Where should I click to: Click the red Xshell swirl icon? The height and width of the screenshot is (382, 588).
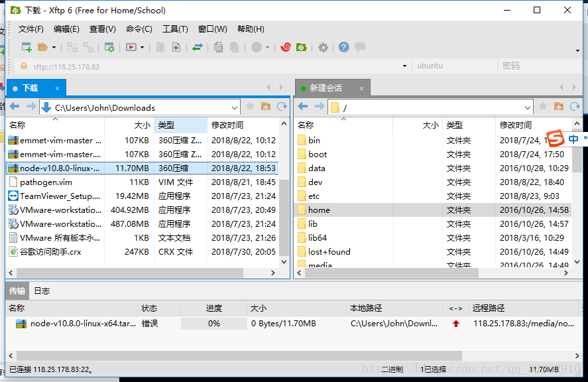coord(286,47)
